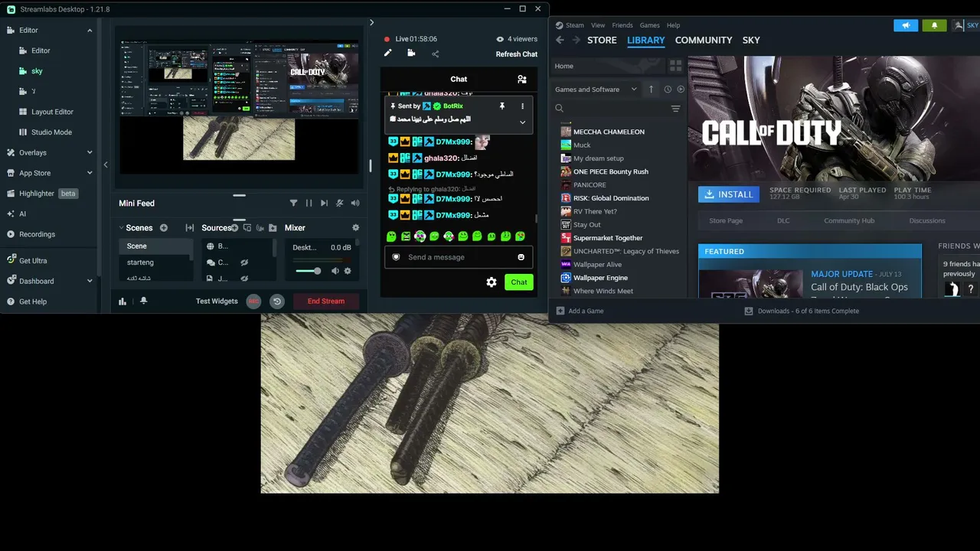
Task: Expand the App Store section chevron
Action: pos(90,173)
